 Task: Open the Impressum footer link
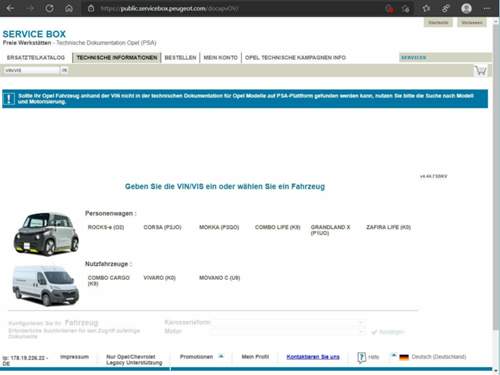pos(74,357)
